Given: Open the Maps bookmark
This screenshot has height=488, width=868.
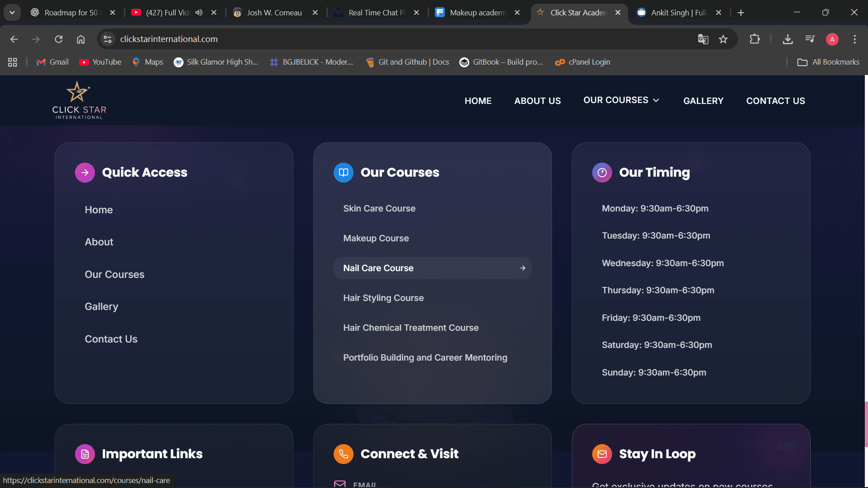Looking at the screenshot, I should 147,62.
